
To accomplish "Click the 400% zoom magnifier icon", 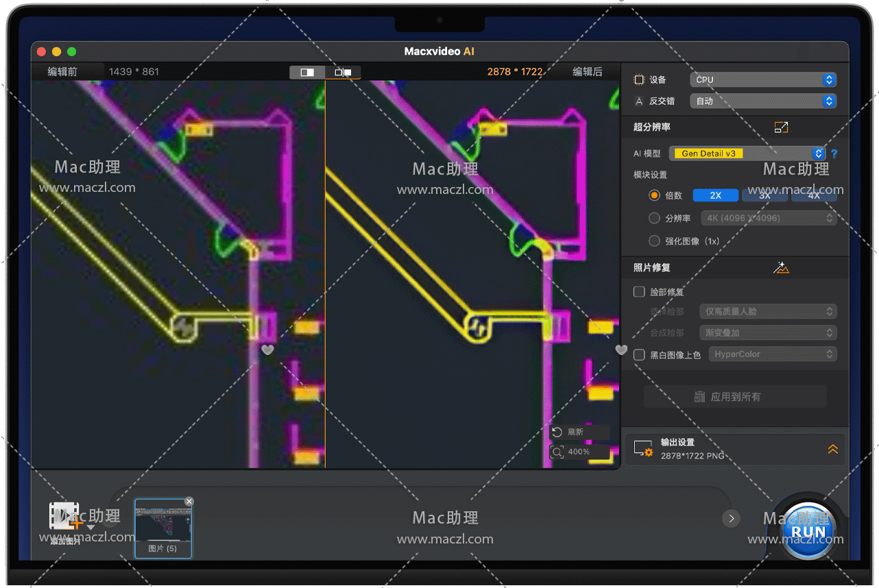I will tap(557, 452).
